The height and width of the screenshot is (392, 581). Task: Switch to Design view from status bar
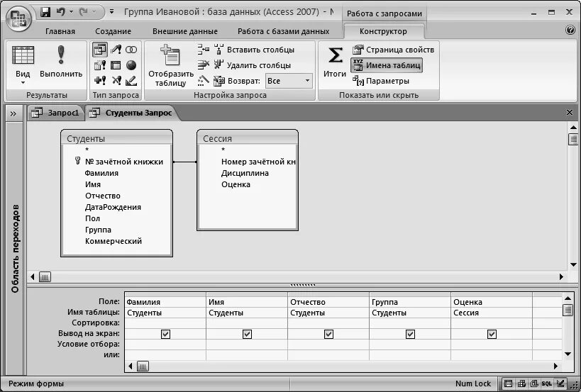pyautogui.click(x=560, y=383)
